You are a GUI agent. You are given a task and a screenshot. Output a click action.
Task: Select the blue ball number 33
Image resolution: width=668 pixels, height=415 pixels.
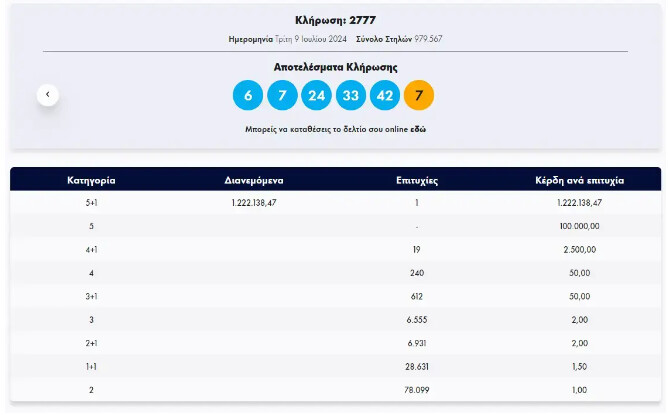(x=352, y=95)
